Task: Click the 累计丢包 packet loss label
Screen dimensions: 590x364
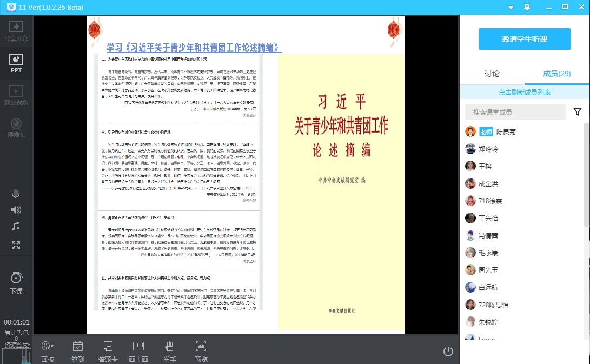Action: click(17, 333)
